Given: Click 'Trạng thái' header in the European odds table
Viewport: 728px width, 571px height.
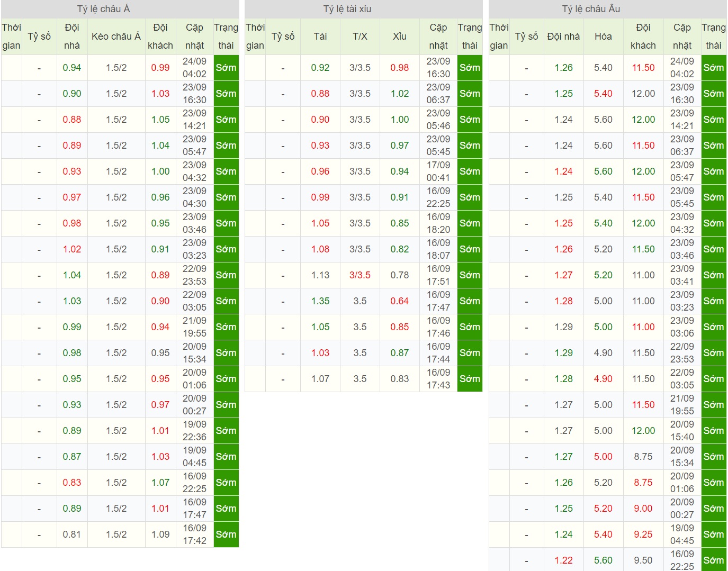Looking at the screenshot, I should coord(714,37).
